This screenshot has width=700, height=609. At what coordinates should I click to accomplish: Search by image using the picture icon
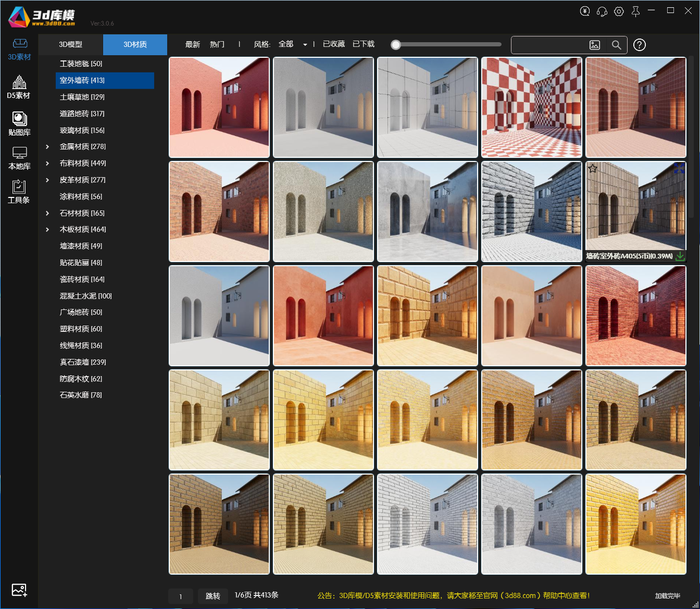(x=595, y=45)
